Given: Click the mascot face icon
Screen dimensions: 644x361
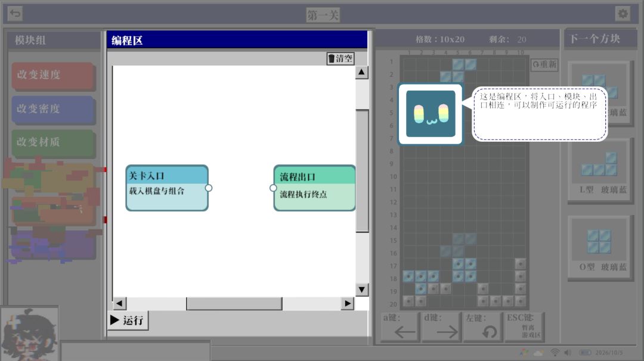Looking at the screenshot, I should (x=431, y=114).
